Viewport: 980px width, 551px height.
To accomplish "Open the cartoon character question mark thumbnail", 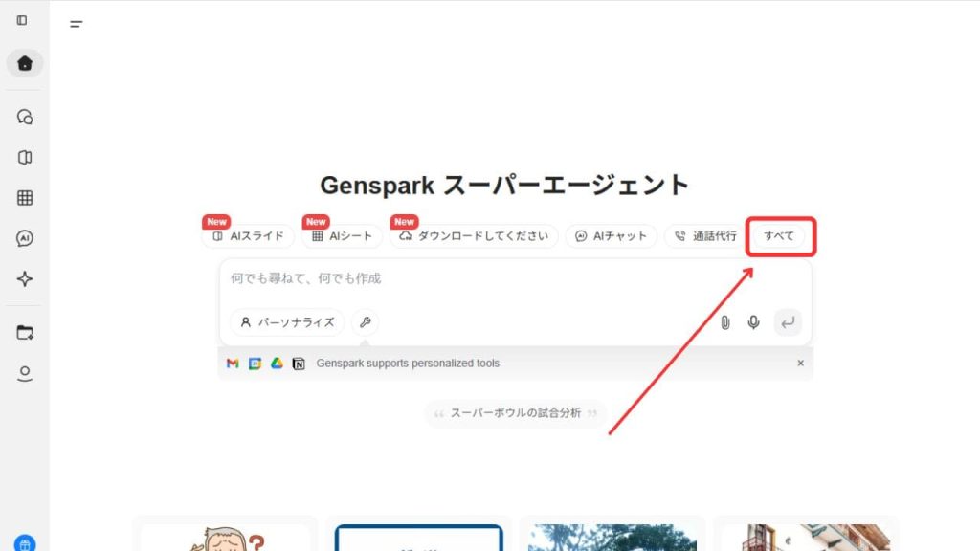I will [225, 538].
